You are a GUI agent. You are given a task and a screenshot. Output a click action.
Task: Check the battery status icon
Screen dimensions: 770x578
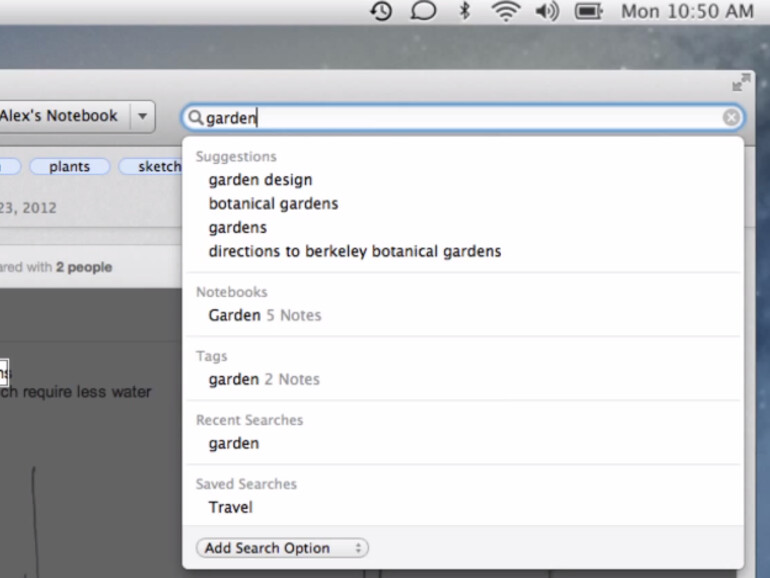coord(588,12)
